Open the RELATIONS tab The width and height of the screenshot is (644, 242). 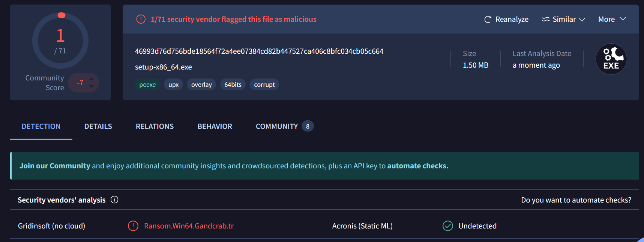click(x=155, y=127)
